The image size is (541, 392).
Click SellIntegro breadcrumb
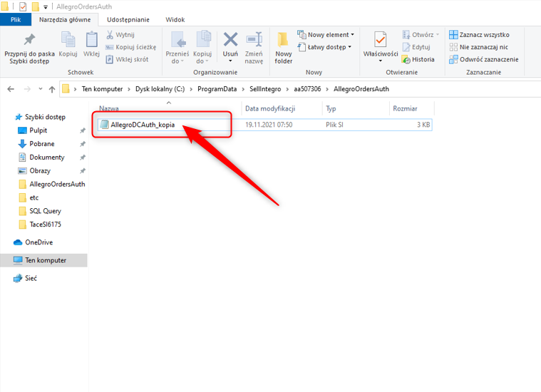[x=265, y=89]
